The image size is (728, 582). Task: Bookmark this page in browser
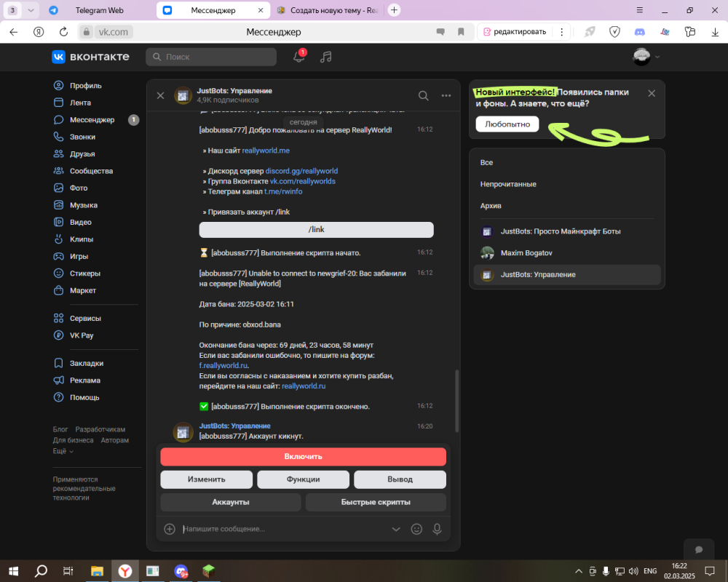[461, 32]
